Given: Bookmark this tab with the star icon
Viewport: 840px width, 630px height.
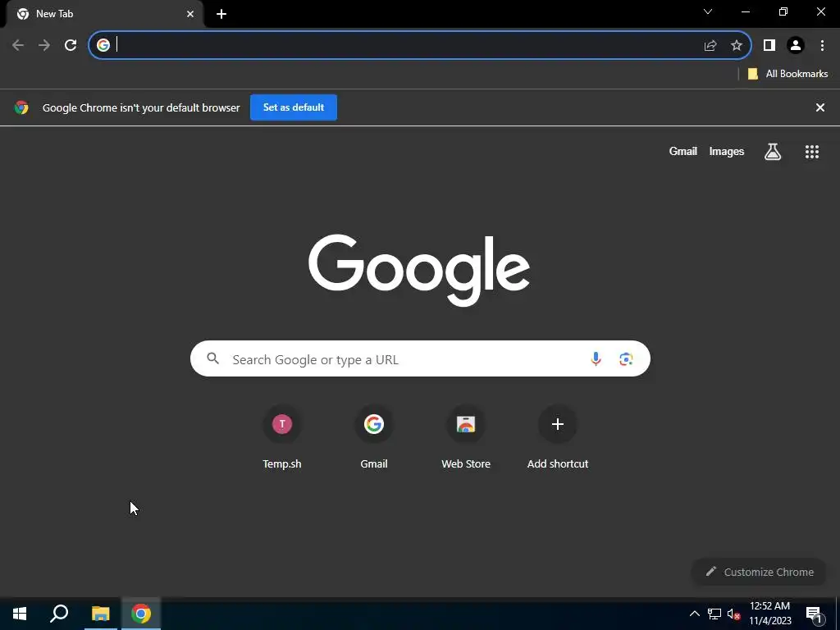Looking at the screenshot, I should click(737, 45).
